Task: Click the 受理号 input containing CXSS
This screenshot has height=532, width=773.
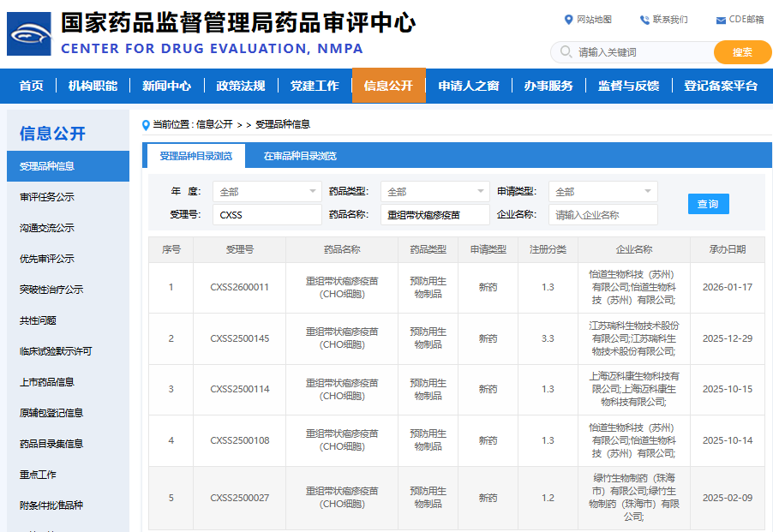Action: coord(267,215)
